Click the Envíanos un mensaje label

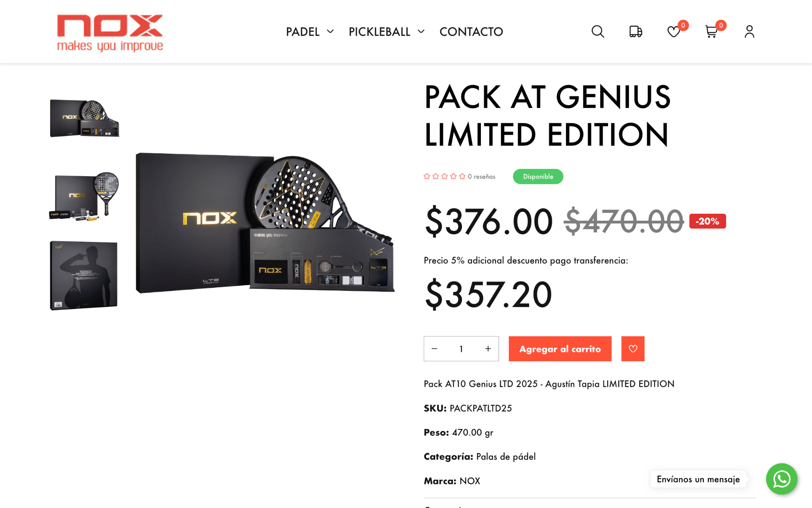click(x=698, y=479)
